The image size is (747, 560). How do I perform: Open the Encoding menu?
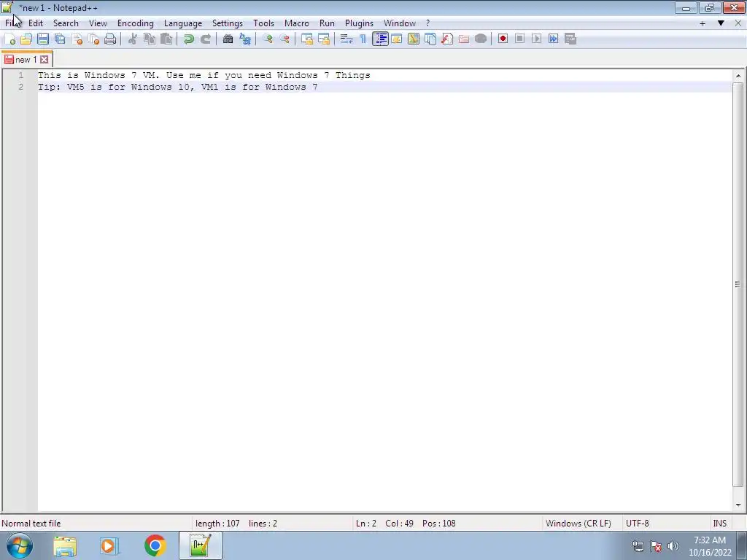[x=136, y=23]
